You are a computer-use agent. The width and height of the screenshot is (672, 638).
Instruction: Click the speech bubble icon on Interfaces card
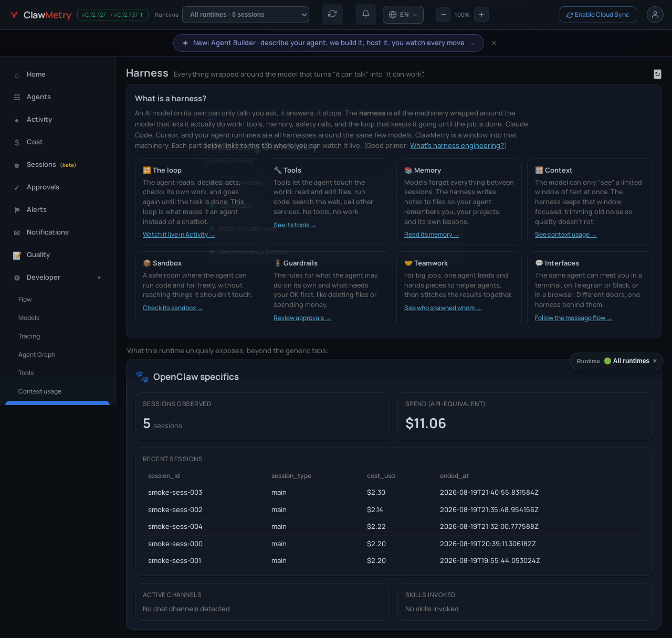click(539, 263)
